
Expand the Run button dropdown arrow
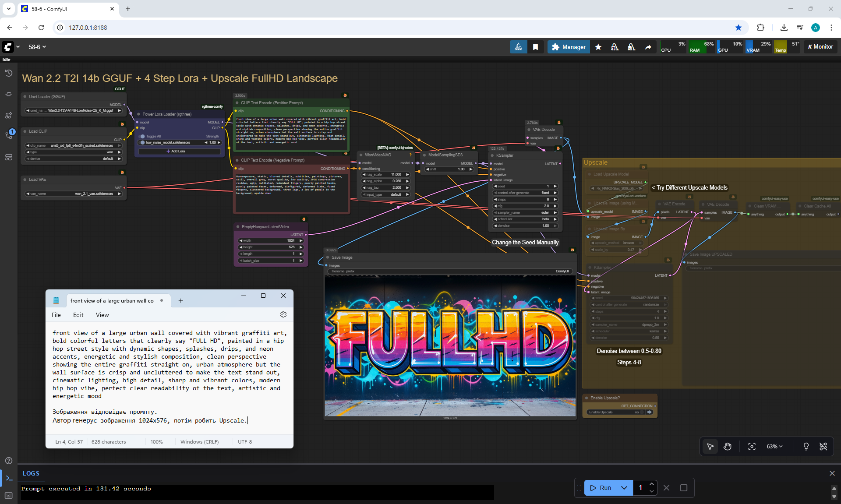click(624, 487)
